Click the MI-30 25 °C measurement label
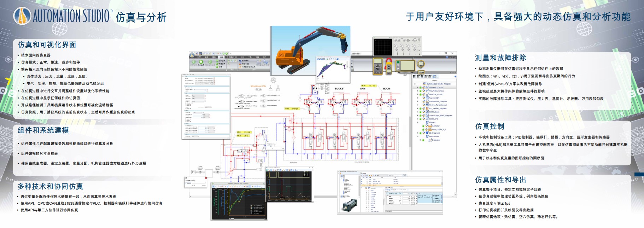The width and height of the screenshot is (644, 228). coord(243,136)
